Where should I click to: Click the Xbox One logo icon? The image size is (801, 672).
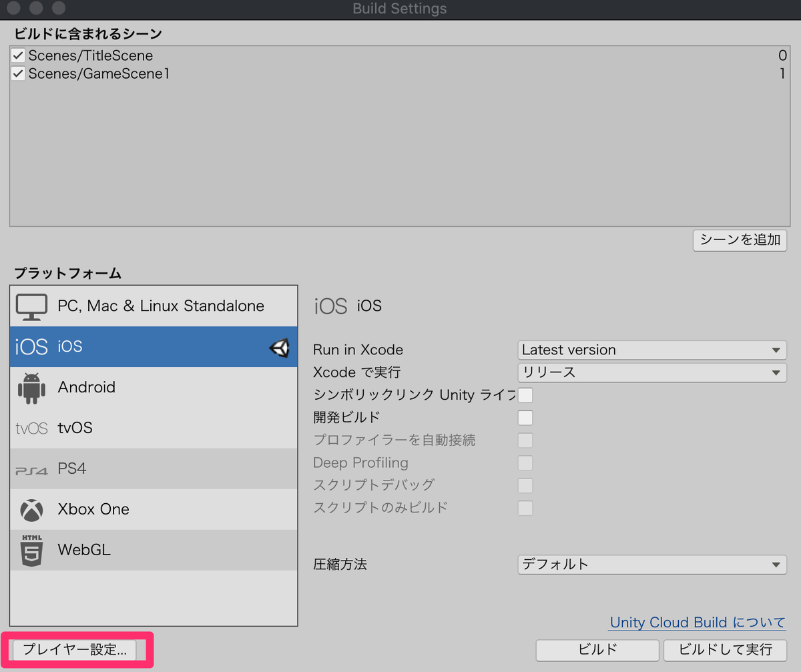click(31, 510)
